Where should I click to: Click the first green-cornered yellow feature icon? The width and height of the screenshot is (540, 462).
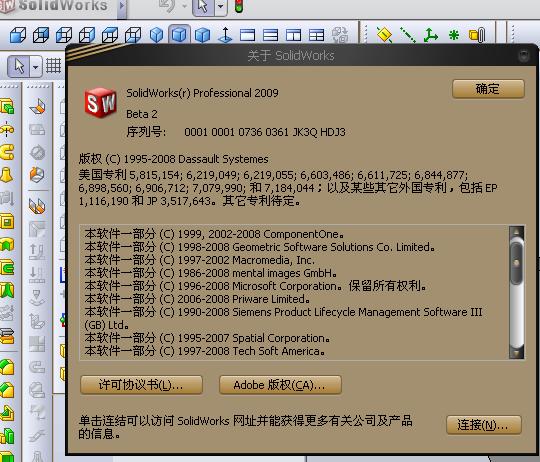point(7,367)
